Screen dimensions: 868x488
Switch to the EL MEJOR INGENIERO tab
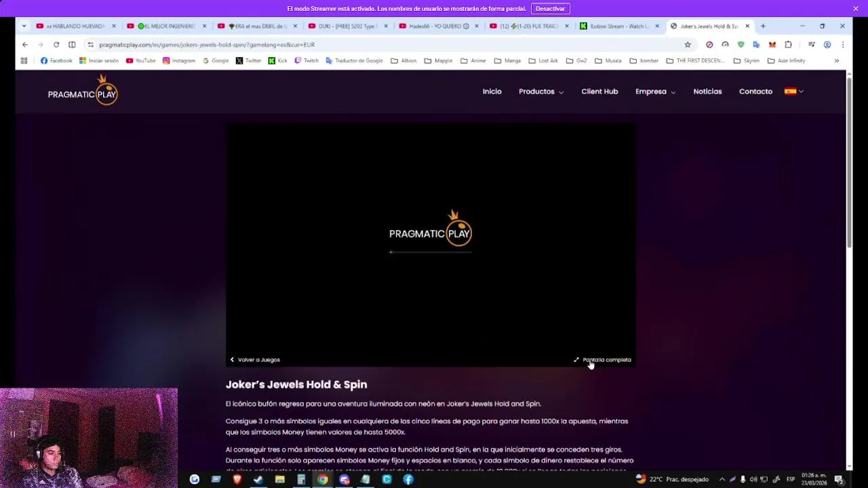click(165, 26)
